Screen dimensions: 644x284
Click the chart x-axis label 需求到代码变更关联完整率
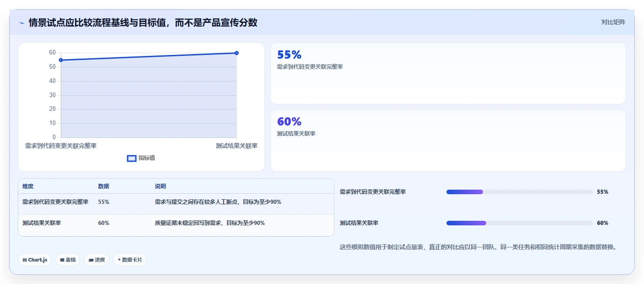click(x=61, y=146)
